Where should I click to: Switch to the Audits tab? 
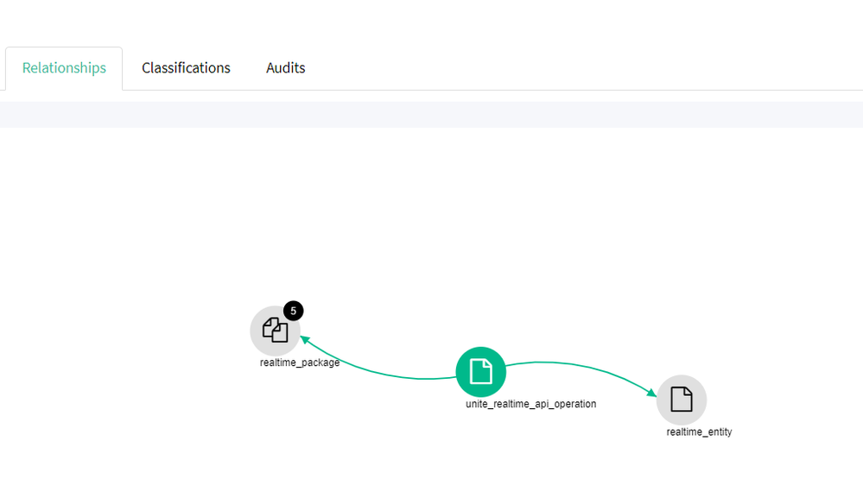pos(286,67)
